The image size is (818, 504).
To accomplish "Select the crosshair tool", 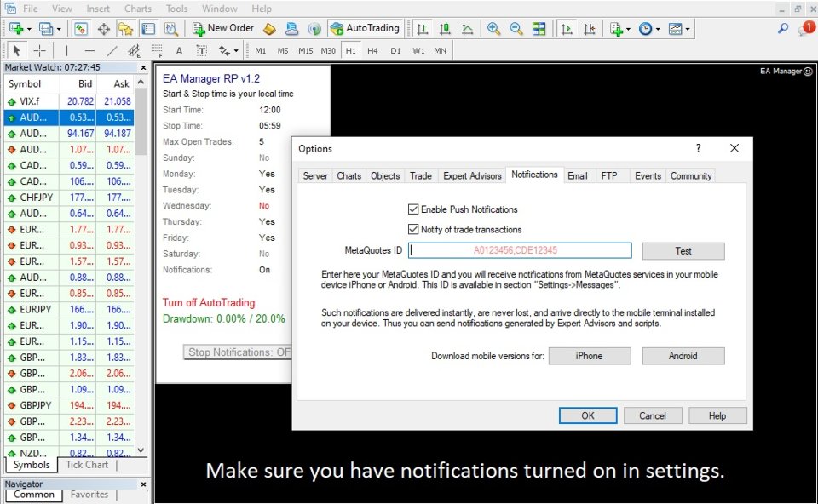I will coord(39,50).
